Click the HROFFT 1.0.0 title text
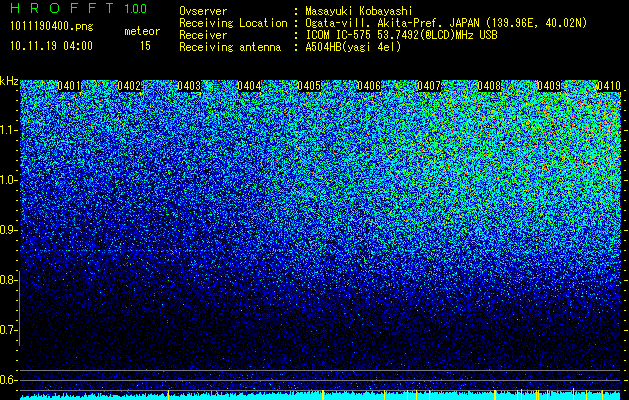Image resolution: width=629 pixels, height=400 pixels. 78,8
